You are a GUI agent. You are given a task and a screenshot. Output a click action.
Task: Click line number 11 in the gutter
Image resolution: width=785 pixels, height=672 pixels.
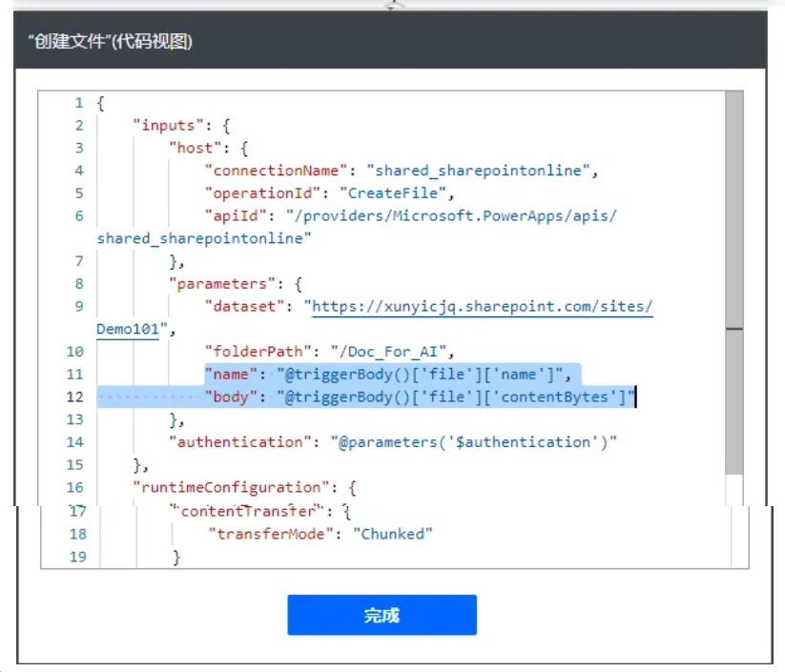[75, 374]
